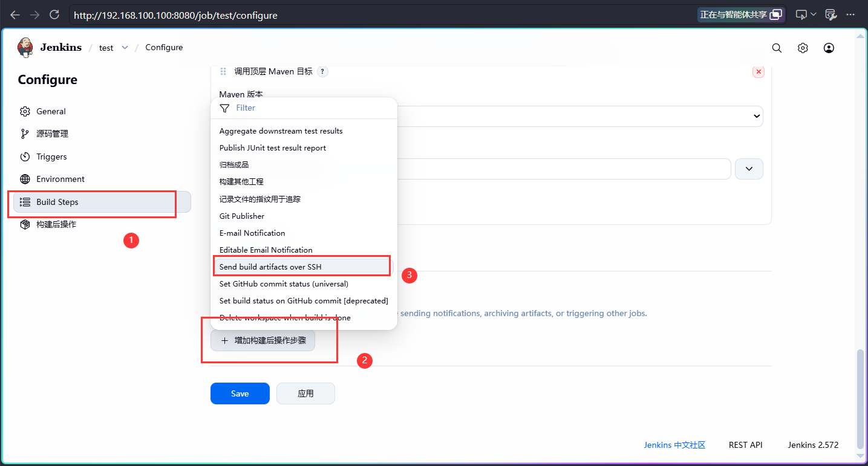Click the filter funnel icon in the popup
Image resolution: width=868 pixels, height=466 pixels.
(224, 108)
